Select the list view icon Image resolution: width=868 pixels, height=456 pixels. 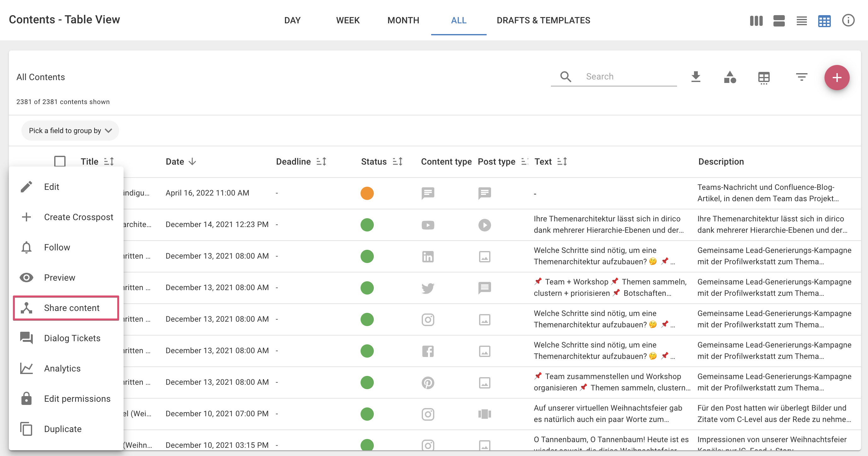(801, 20)
